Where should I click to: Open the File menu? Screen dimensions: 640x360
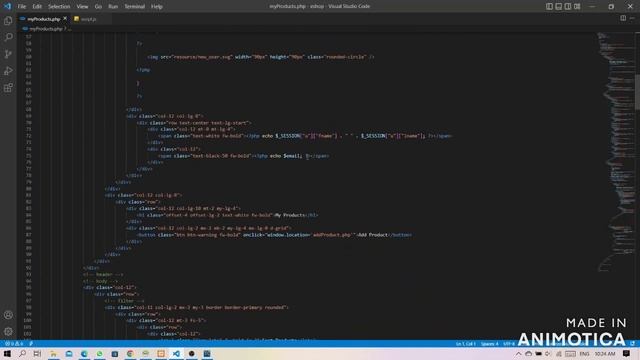[22, 7]
